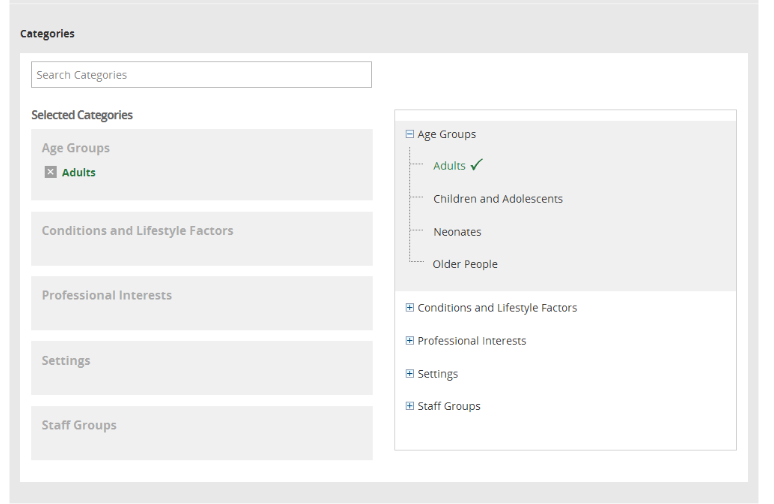The image size is (774, 504).
Task: Expand Conditions and Lifestyle Factors node
Action: pos(410,308)
